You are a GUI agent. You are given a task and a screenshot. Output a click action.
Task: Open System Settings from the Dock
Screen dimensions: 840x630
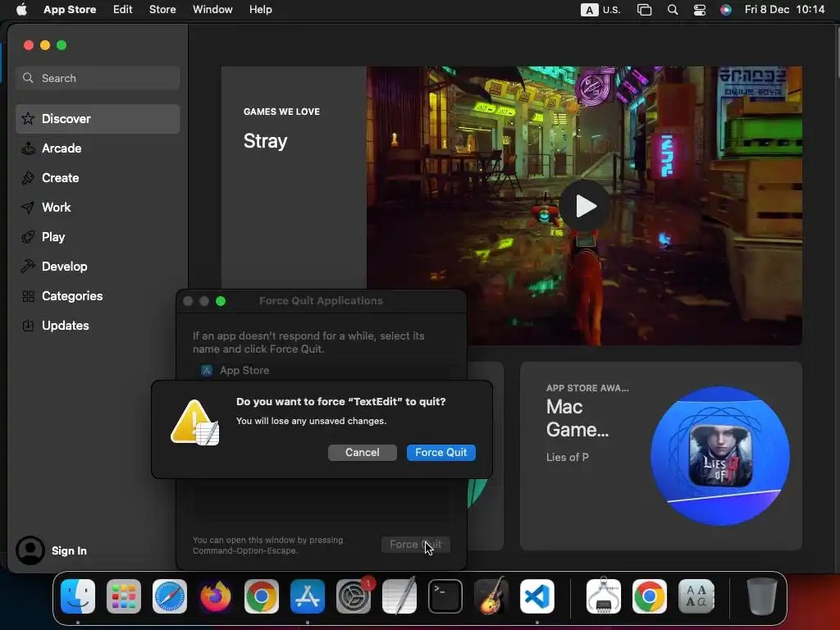pos(354,596)
